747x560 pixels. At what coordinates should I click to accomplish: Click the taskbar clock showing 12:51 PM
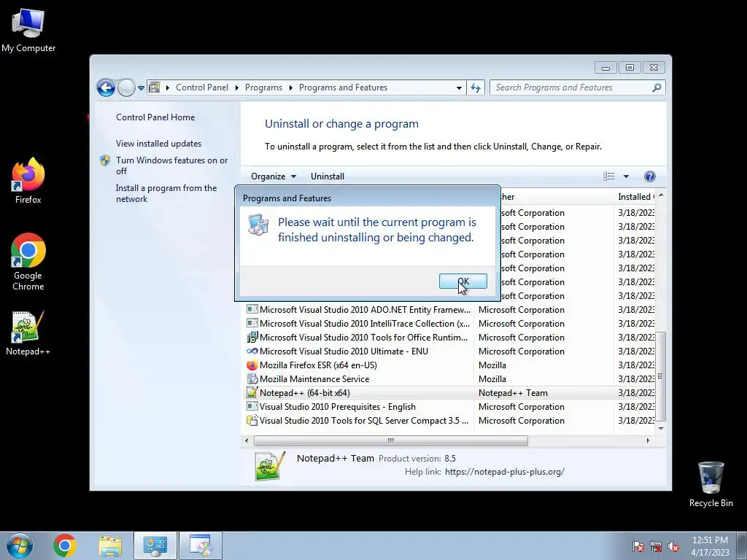click(x=711, y=546)
